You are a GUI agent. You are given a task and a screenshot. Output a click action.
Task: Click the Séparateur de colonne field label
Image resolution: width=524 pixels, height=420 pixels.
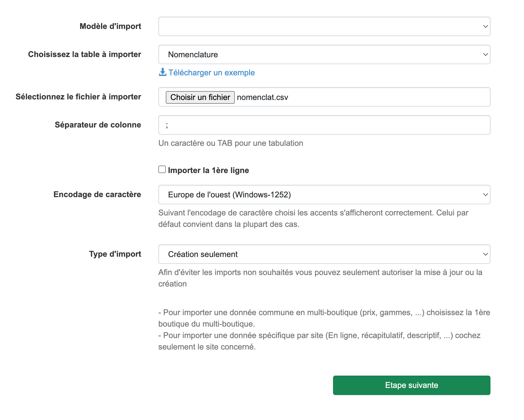98,125
